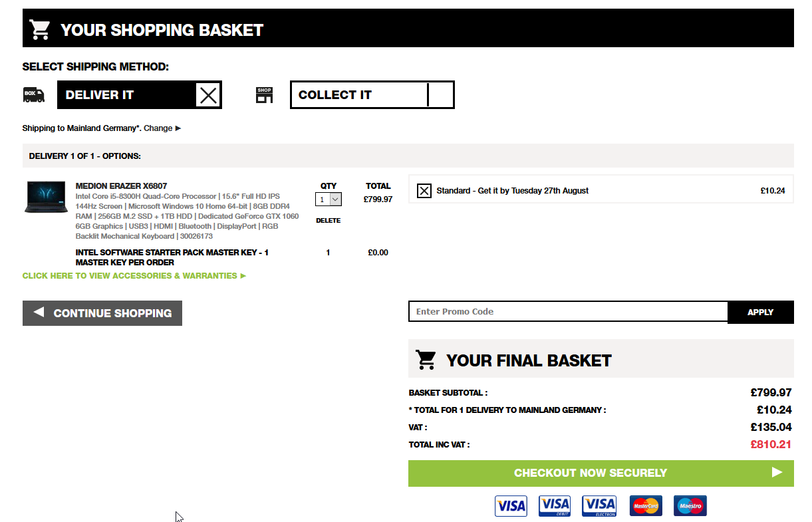Click the MasterCard payment logo
Viewport: 812px width, 522px height.
point(645,506)
